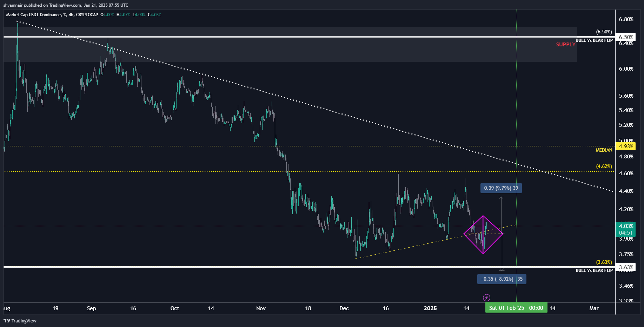Click the shyamnair published on TradingView caption
This screenshot has width=644, height=327.
pos(66,5)
